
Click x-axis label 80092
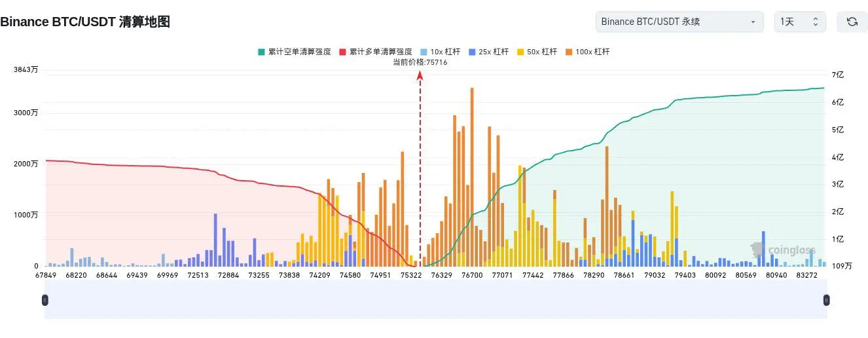(715, 276)
